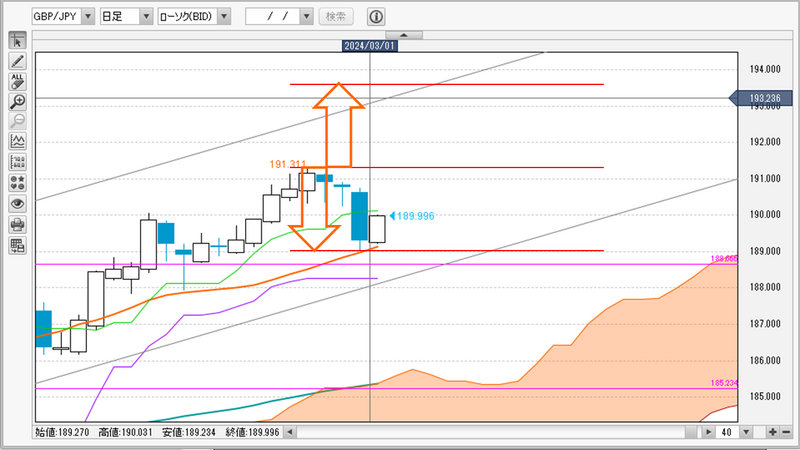Click the date input field
The image size is (800, 450).
click(x=273, y=16)
